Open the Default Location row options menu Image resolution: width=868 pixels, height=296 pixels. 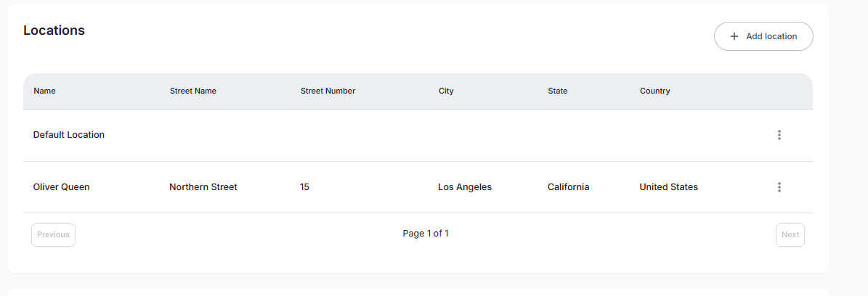click(x=779, y=135)
